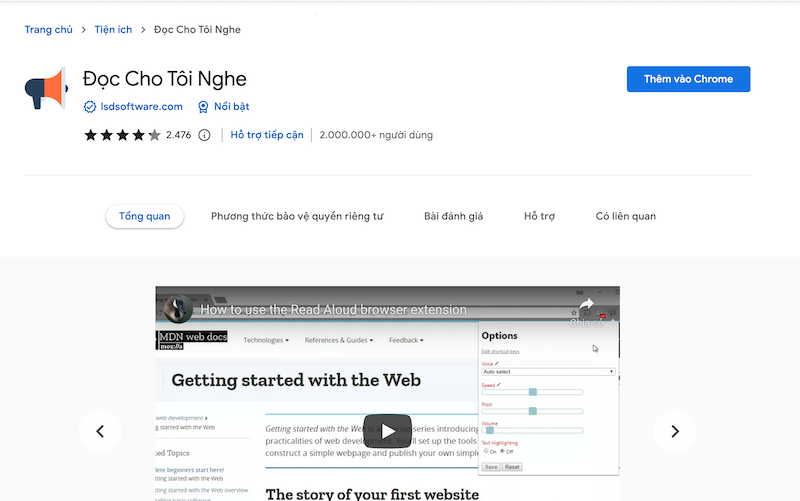Open Phương thức bảo vệ quyền riêng tư tab
Viewport: 800px width, 501px height.
[297, 216]
